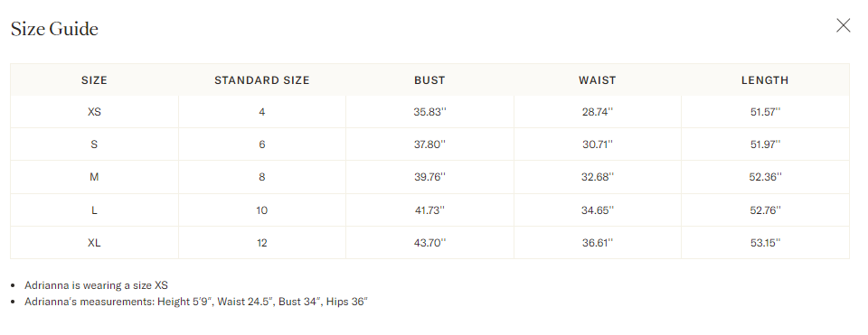Click the 34.65'' waist value
The width and height of the screenshot is (868, 335).
click(598, 210)
